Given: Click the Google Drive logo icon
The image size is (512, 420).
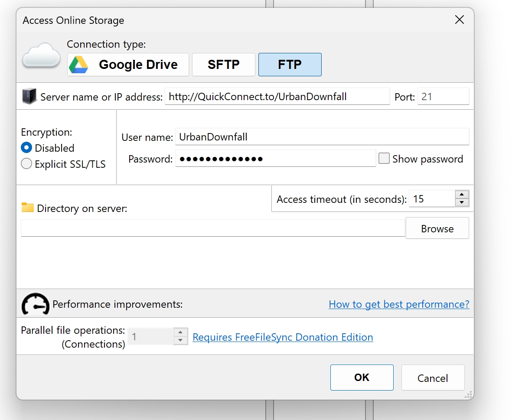Looking at the screenshot, I should pos(78,65).
